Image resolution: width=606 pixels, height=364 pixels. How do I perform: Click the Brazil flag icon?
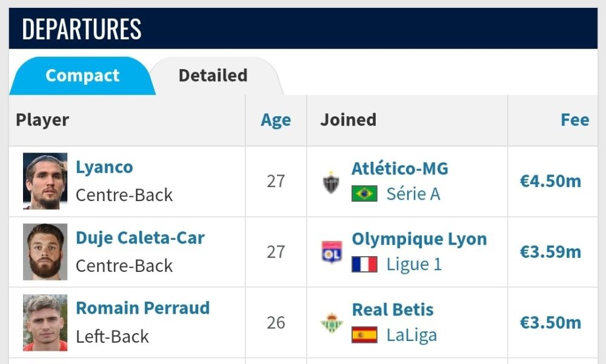[364, 194]
